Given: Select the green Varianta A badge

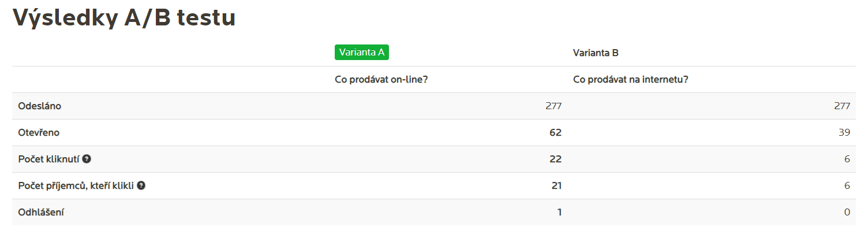Looking at the screenshot, I should tap(362, 53).
